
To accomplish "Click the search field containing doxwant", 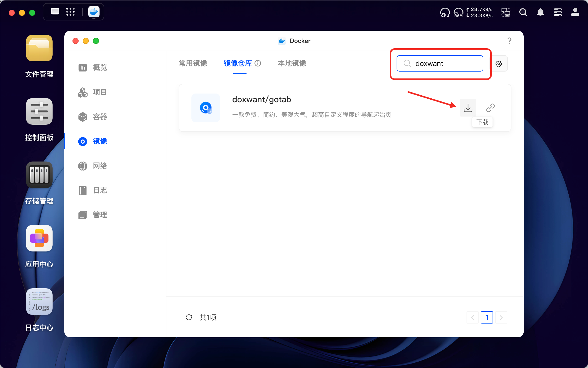I will [x=440, y=63].
